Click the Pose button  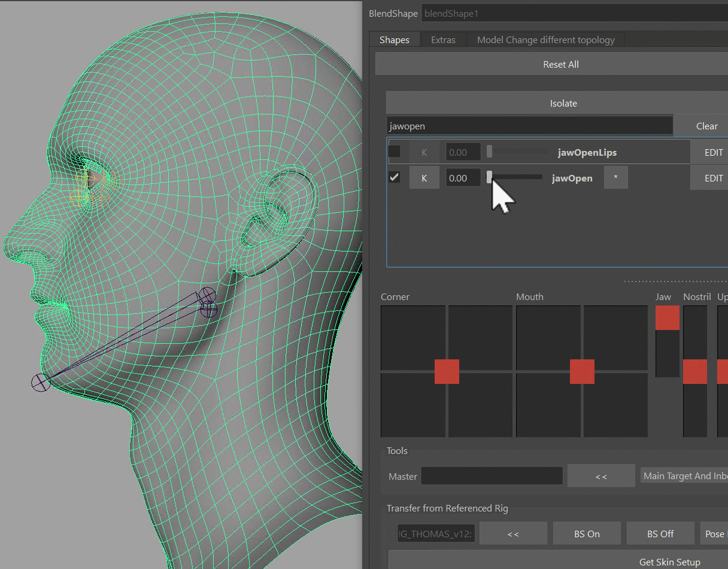point(714,534)
